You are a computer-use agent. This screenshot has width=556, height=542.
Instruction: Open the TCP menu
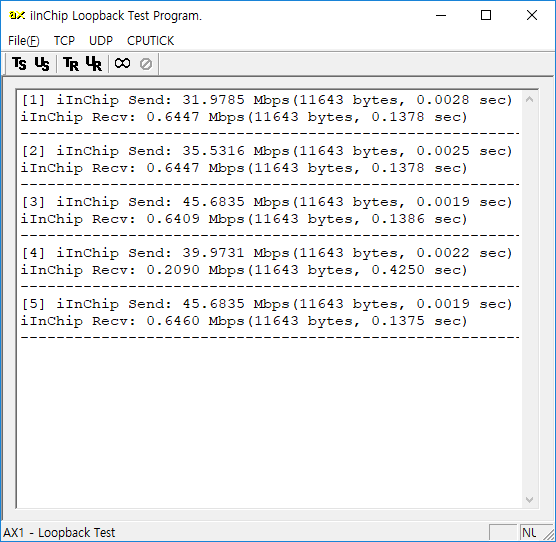(64, 41)
